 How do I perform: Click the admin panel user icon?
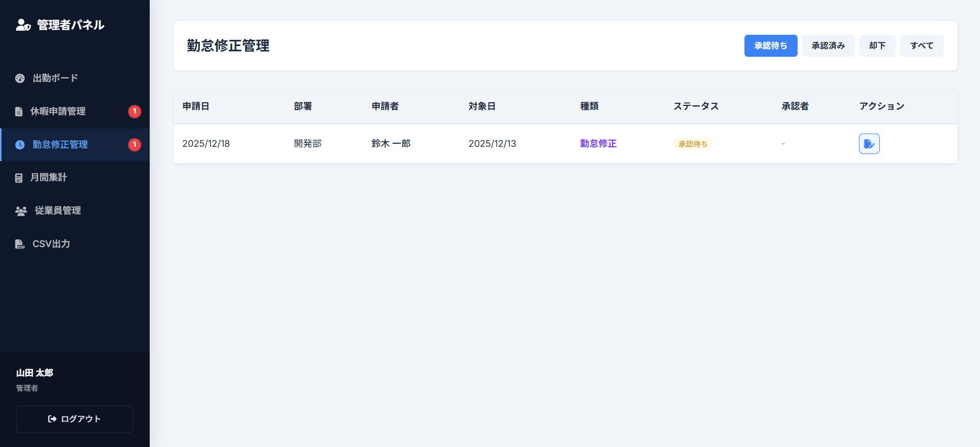pos(23,25)
